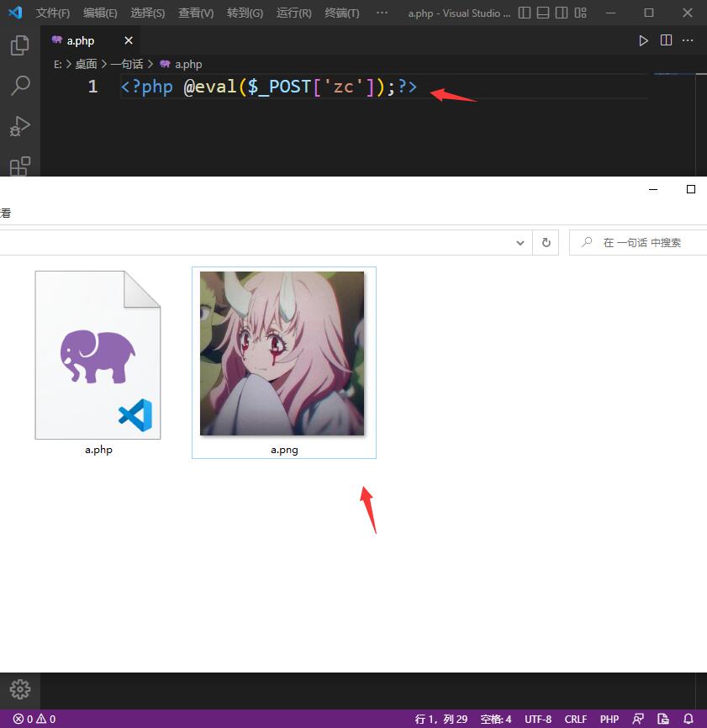Click the a.png file name label

pos(284,450)
